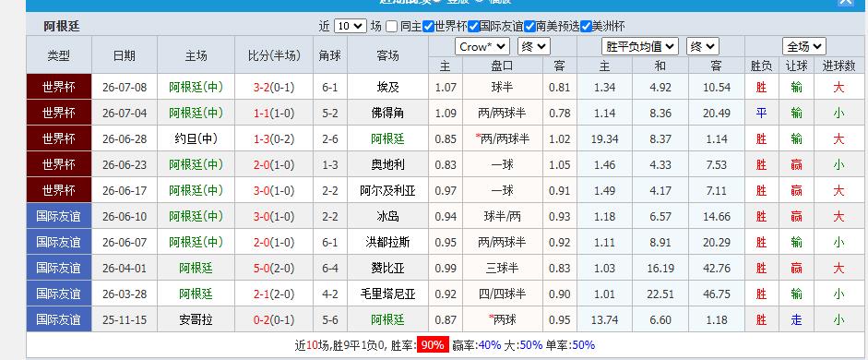This screenshot has height=360, width=868.
Task: Open the recent matches count dropdown showing 10
Action: tap(350, 26)
